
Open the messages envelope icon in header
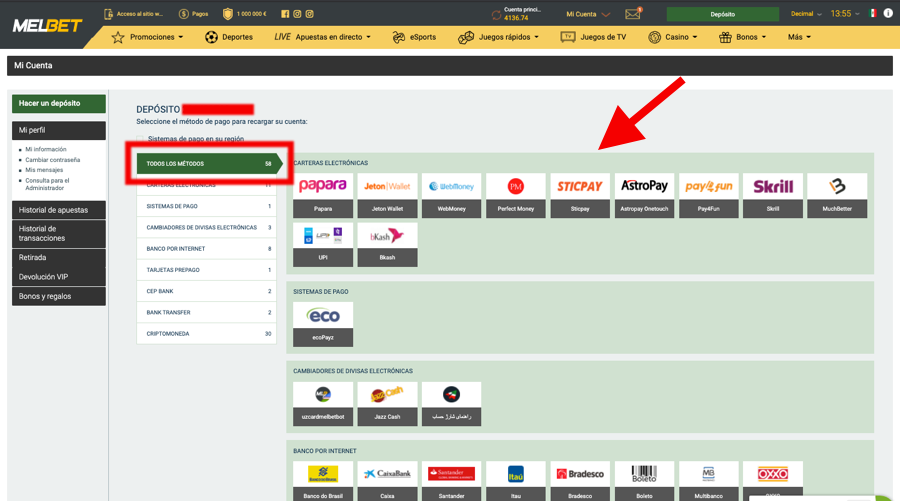point(633,14)
